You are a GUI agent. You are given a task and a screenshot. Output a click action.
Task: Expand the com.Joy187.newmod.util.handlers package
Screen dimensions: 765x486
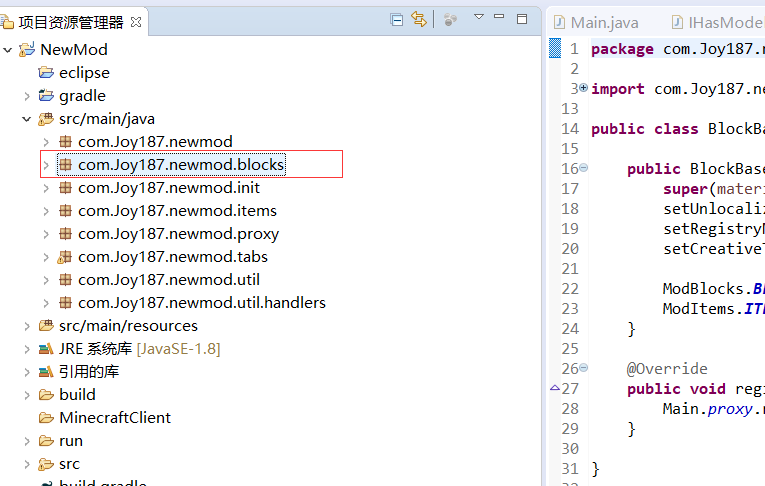(46, 303)
